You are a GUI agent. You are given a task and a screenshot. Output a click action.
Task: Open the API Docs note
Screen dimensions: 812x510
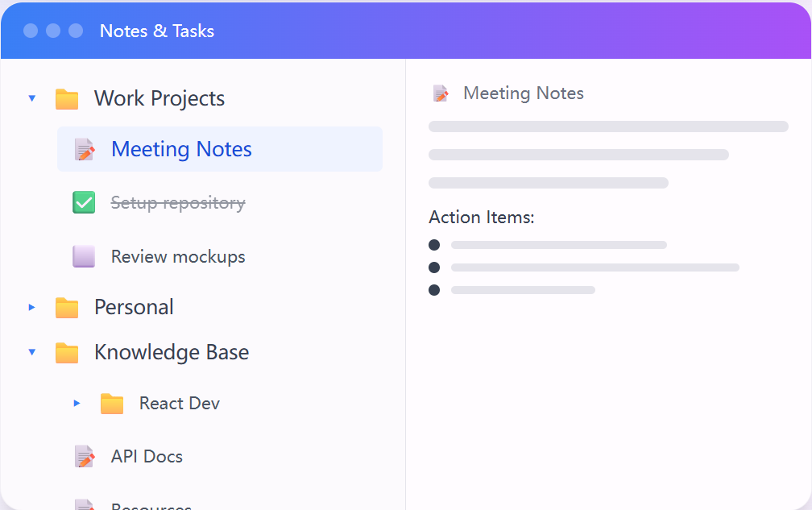(147, 457)
